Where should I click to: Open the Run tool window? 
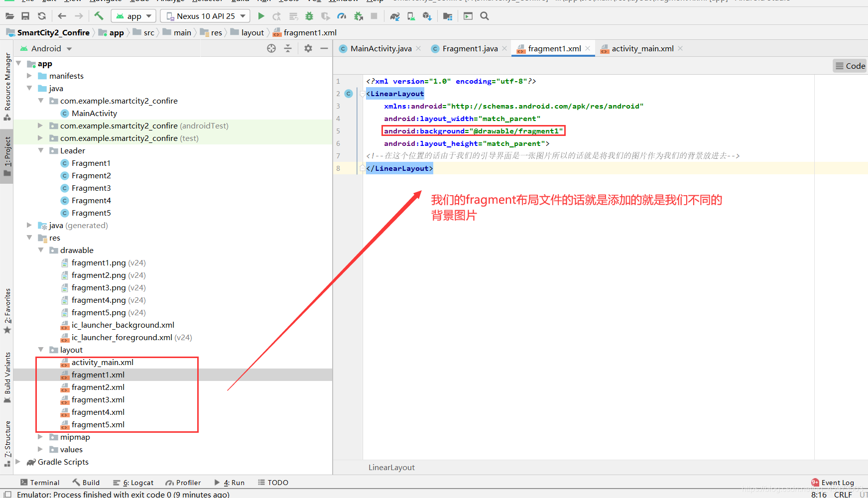pos(230,483)
